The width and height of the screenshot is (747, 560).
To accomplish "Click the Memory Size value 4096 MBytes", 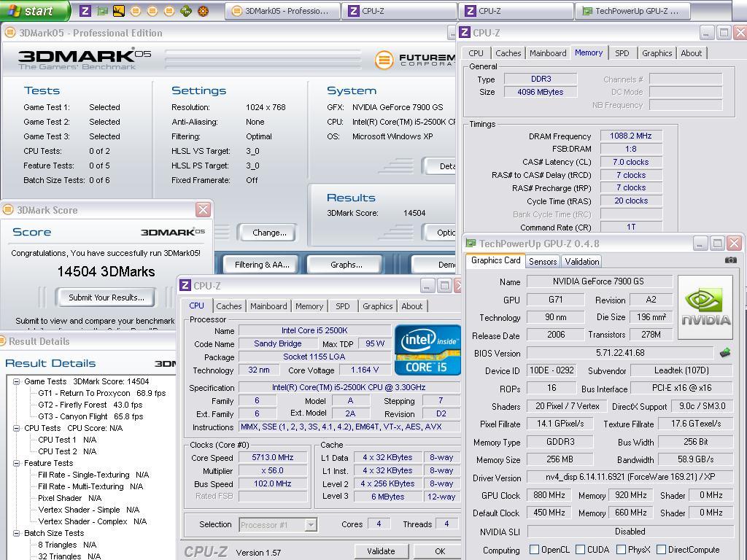I will pos(541,92).
